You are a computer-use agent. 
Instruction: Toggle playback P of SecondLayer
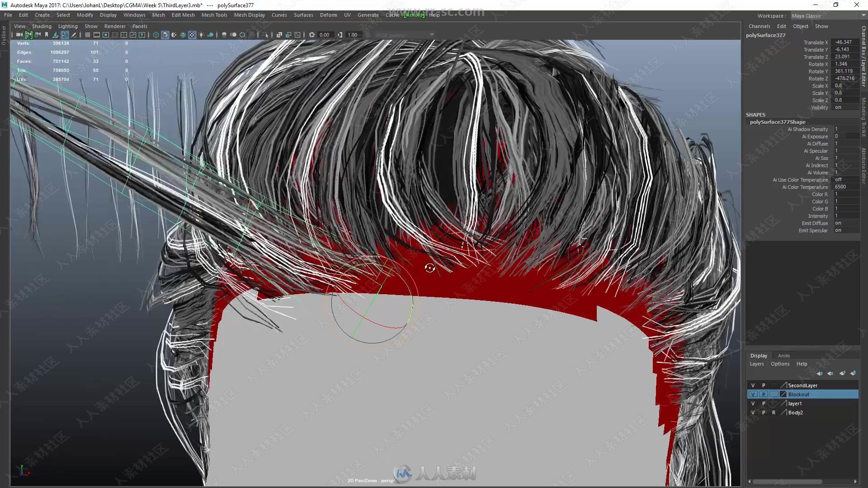764,385
